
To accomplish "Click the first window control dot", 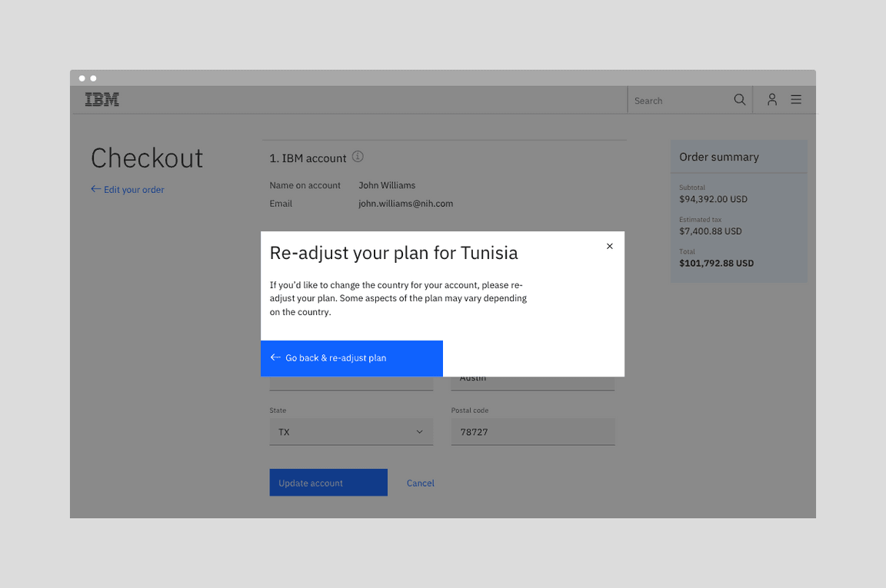I will click(x=82, y=78).
